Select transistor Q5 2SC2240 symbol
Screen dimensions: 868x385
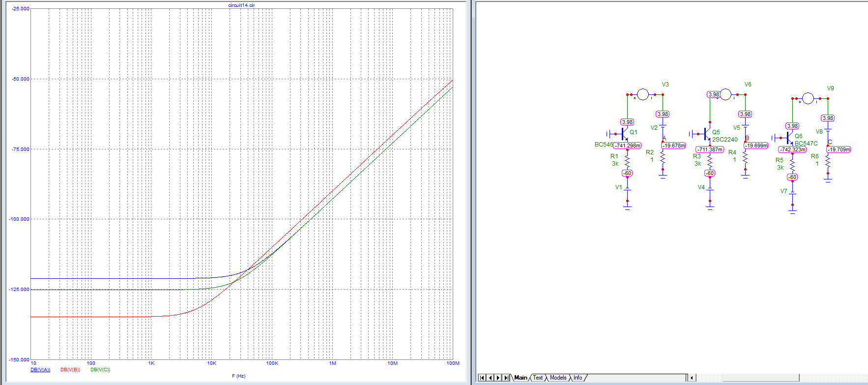705,134
